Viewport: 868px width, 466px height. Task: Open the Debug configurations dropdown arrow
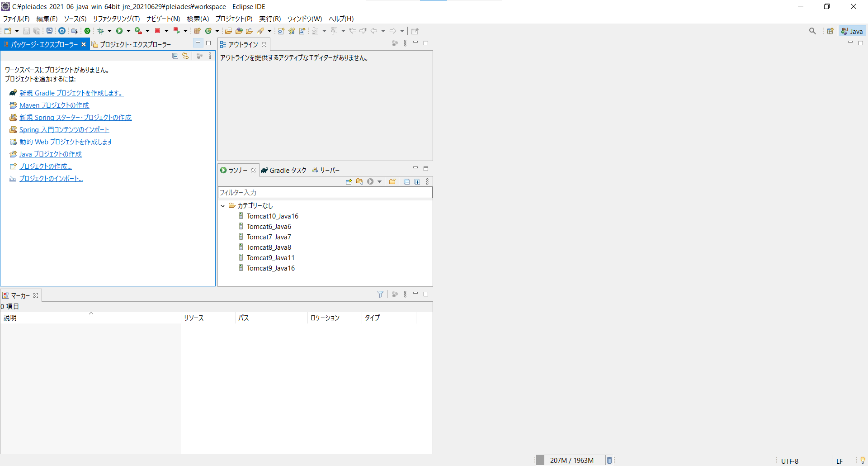click(109, 31)
